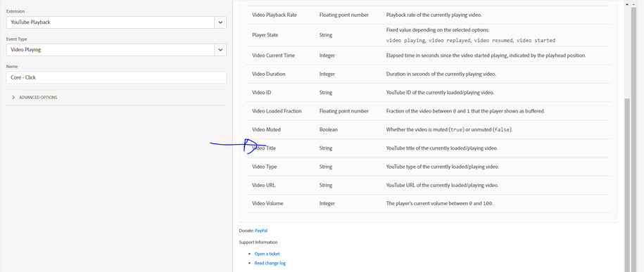Select the Video Title table row

(428, 148)
